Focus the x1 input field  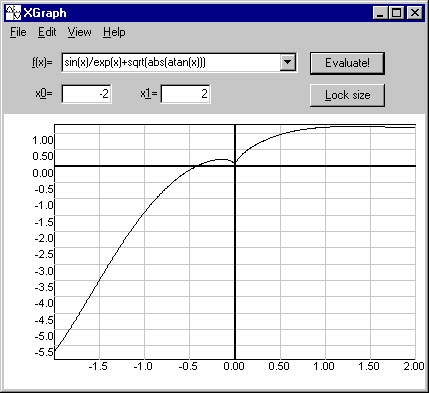point(185,94)
